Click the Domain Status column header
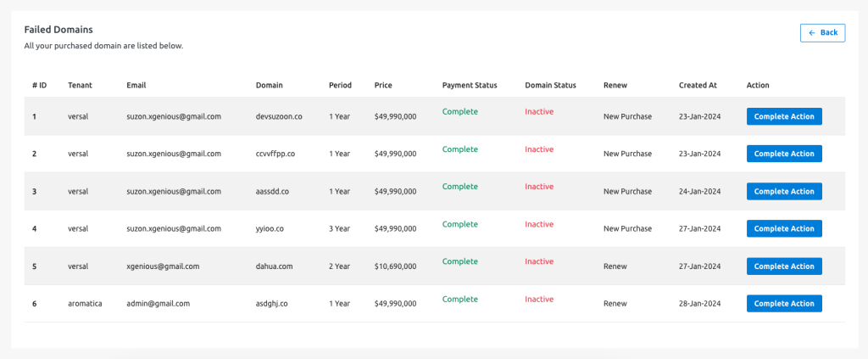This screenshot has width=868, height=359. point(550,86)
